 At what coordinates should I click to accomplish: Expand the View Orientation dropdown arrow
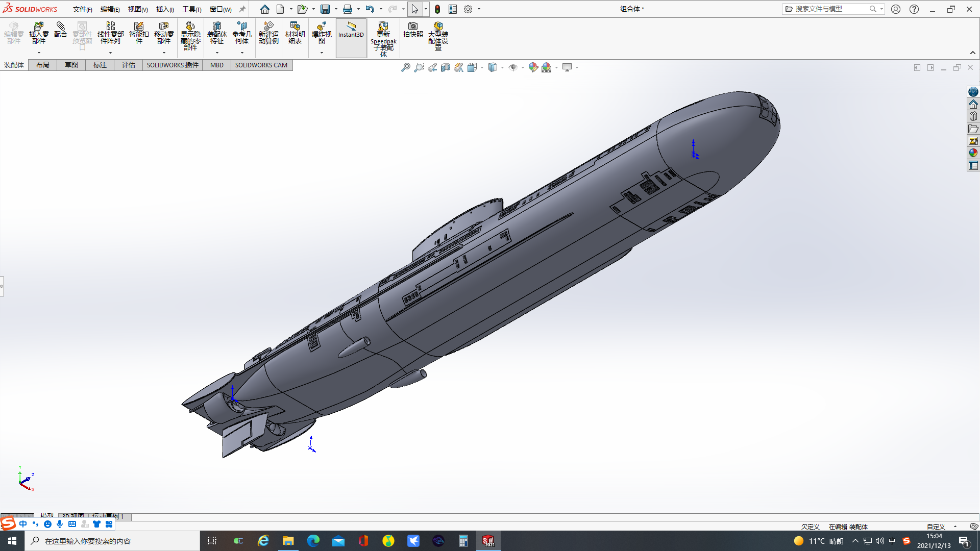tap(482, 67)
